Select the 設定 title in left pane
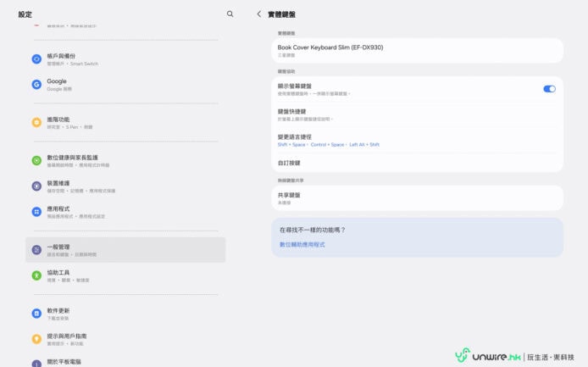This screenshot has height=367, width=588. (25, 14)
